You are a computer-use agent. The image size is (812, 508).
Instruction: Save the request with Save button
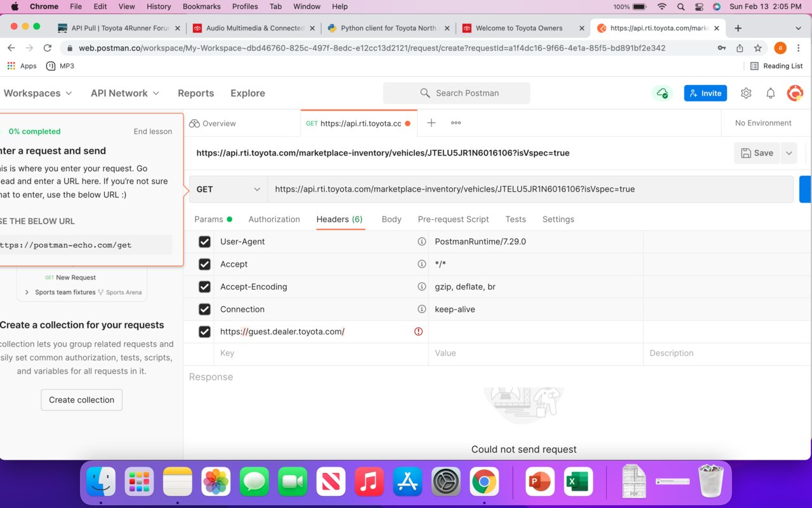[757, 153]
